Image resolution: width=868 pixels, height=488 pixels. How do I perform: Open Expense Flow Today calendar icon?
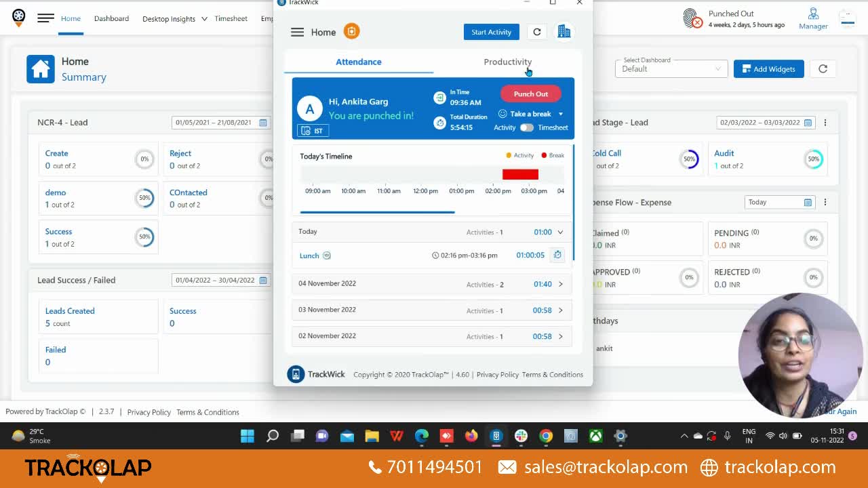[x=808, y=202]
